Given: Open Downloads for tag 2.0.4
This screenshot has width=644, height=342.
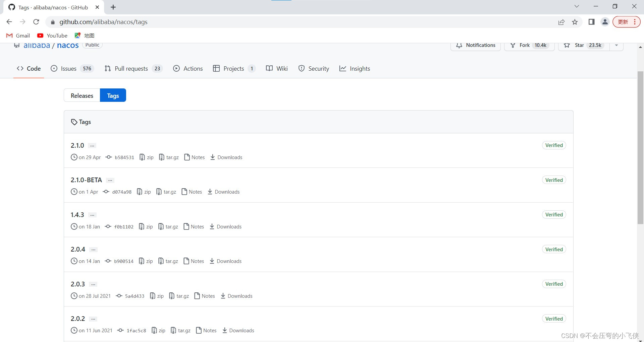Looking at the screenshot, I should point(226,261).
